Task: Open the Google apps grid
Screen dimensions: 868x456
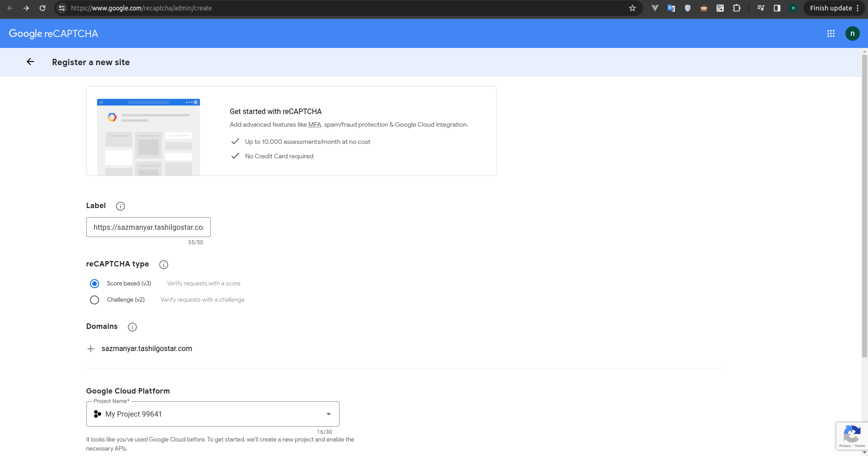Action: (x=830, y=33)
